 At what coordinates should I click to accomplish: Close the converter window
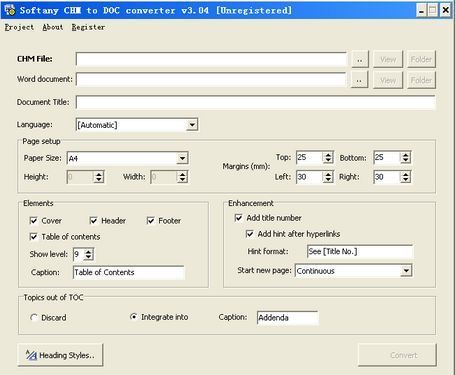[445, 11]
